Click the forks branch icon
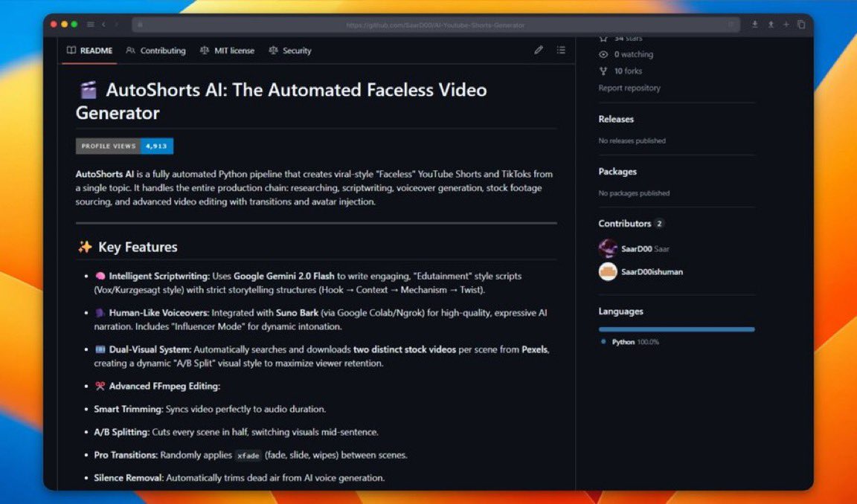857x504 pixels. (603, 71)
